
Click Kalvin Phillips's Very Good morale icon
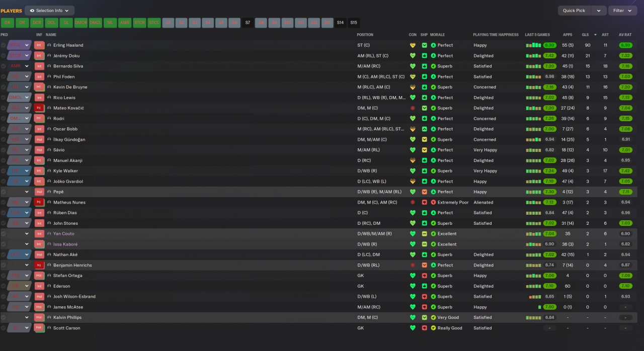pos(433,317)
